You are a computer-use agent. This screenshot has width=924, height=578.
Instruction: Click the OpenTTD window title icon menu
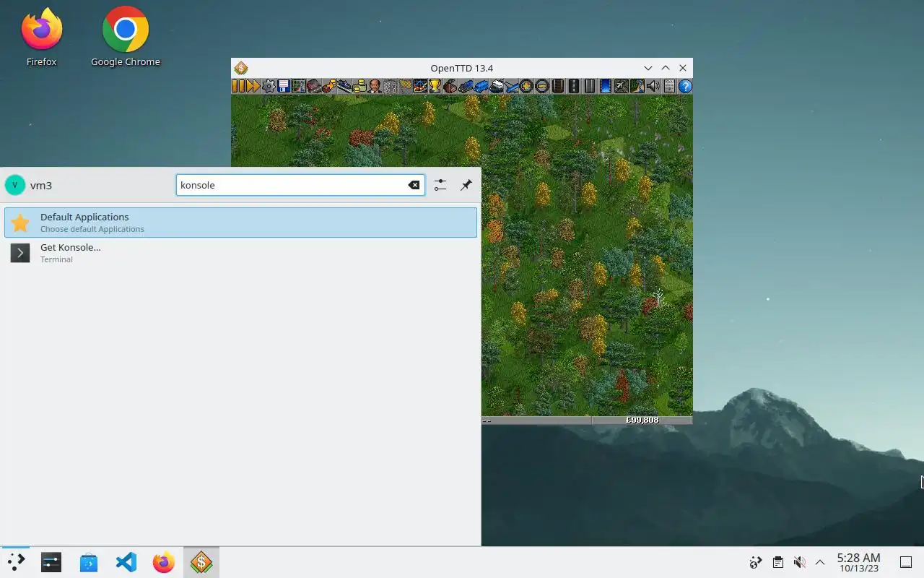(241, 68)
